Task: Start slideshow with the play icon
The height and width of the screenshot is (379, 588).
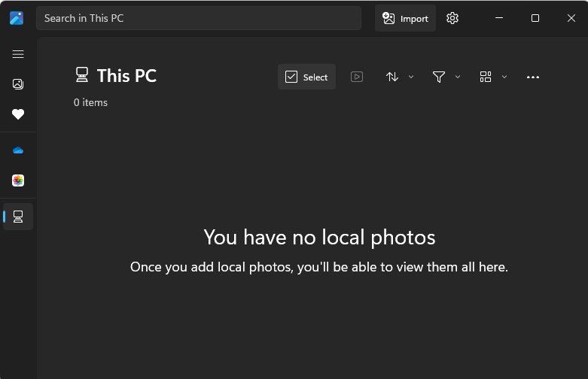Action: pyautogui.click(x=357, y=77)
